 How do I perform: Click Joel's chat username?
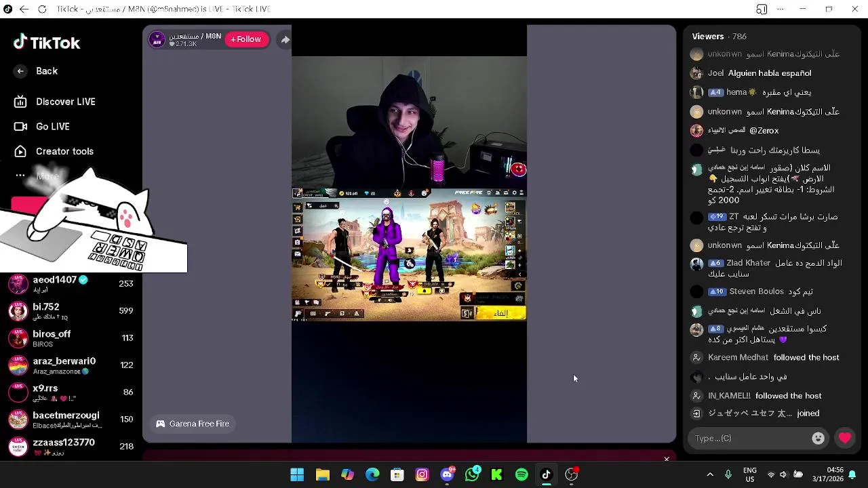(715, 73)
